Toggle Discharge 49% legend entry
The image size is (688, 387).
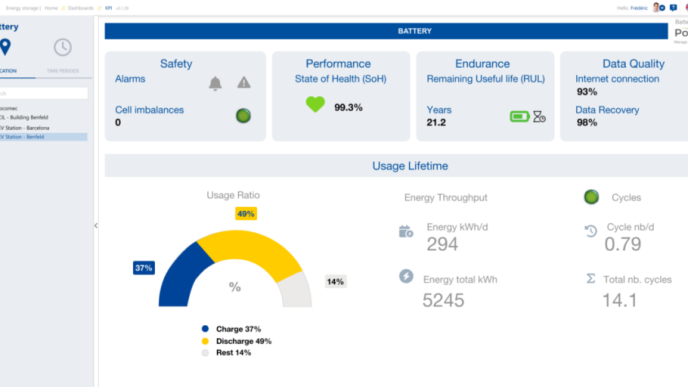pyautogui.click(x=236, y=341)
